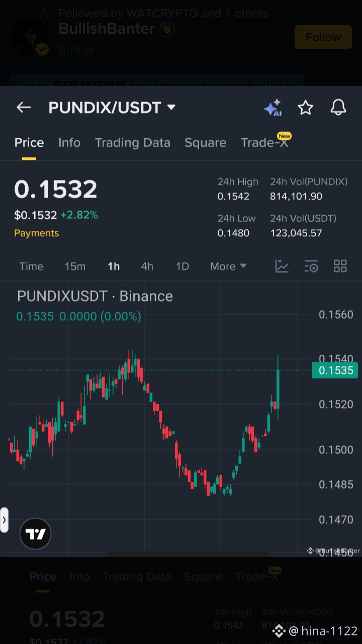Image resolution: width=362 pixels, height=644 pixels.
Task: Select the 15m chart interval
Action: coord(75,266)
